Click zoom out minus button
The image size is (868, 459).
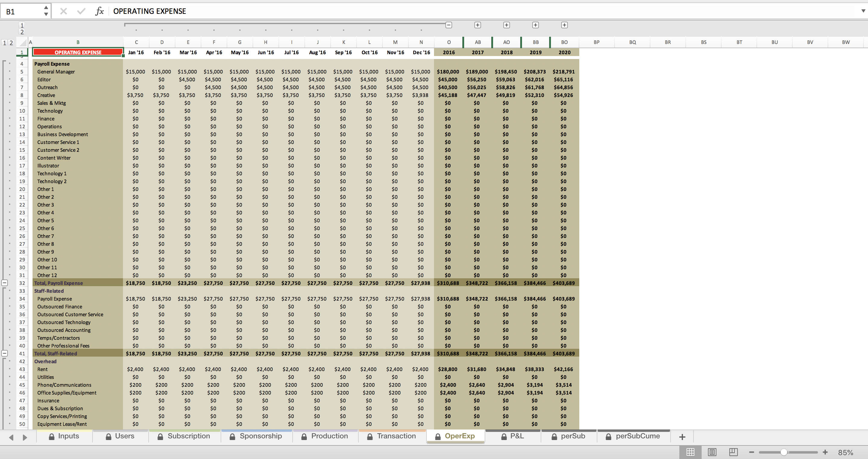pos(751,452)
